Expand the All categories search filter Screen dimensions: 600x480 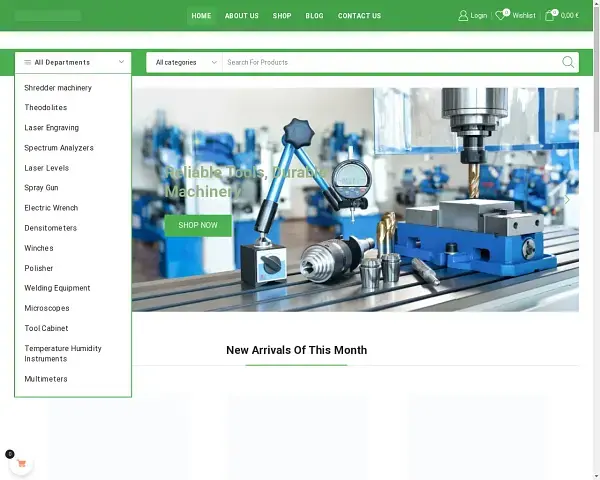(x=185, y=62)
